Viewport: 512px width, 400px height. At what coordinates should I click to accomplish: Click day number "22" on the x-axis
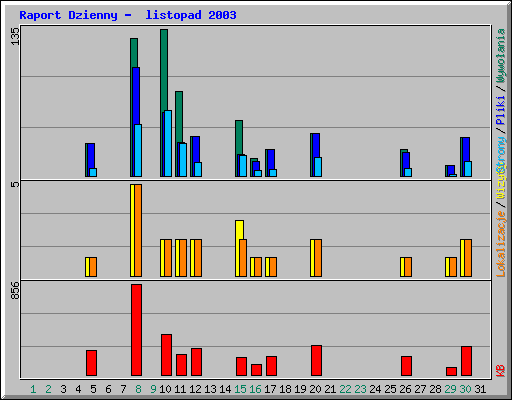[345, 389]
